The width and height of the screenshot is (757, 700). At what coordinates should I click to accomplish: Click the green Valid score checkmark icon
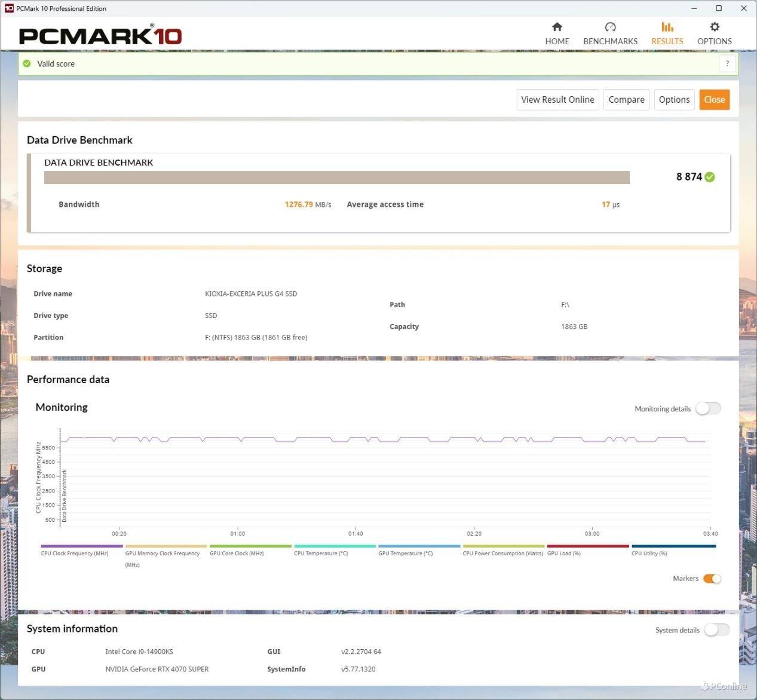click(27, 63)
